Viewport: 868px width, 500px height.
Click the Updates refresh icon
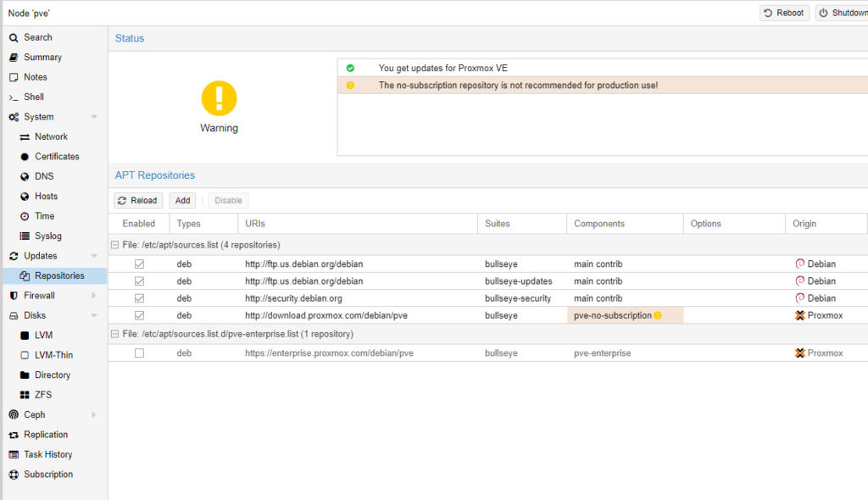coord(14,256)
